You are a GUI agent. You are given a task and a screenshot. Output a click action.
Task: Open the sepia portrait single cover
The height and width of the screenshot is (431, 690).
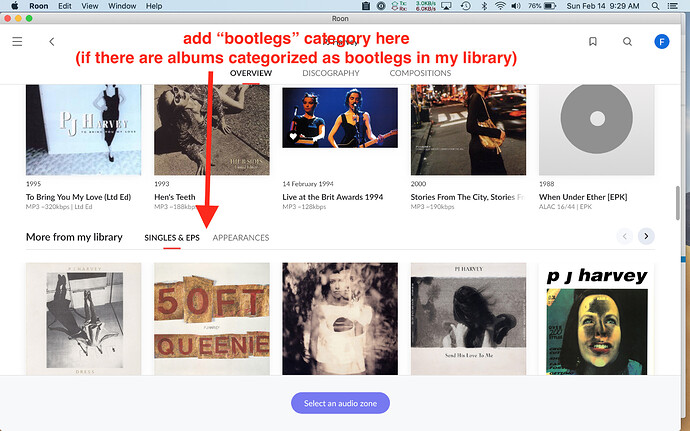(x=340, y=319)
